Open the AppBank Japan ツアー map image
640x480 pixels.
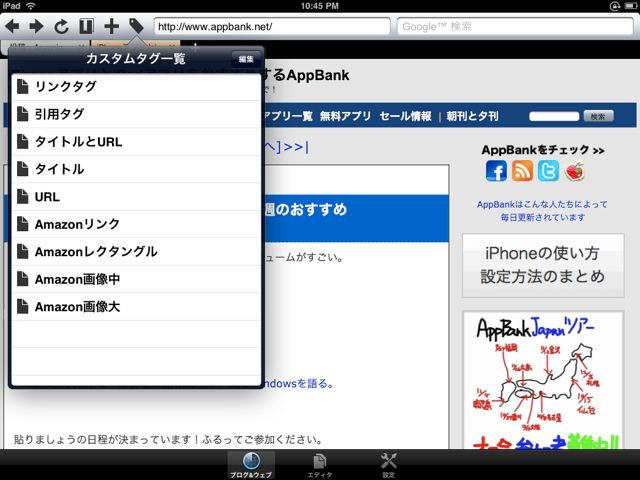(543, 380)
